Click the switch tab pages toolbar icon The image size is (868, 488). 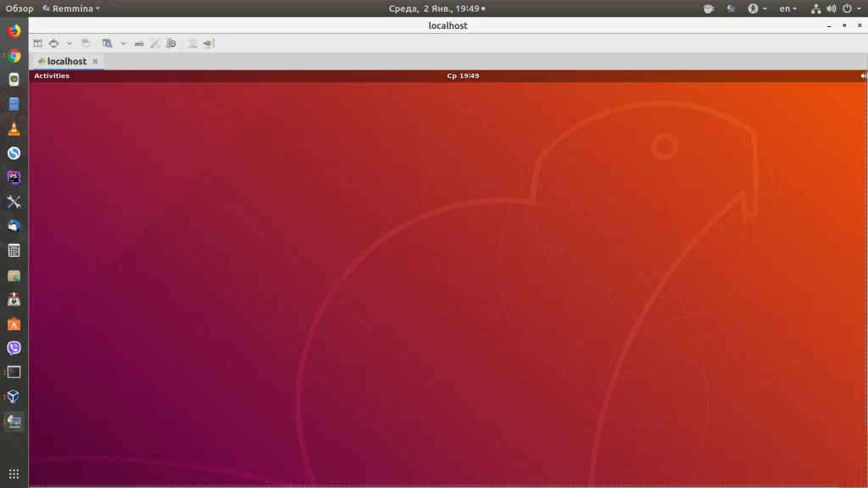click(x=86, y=43)
